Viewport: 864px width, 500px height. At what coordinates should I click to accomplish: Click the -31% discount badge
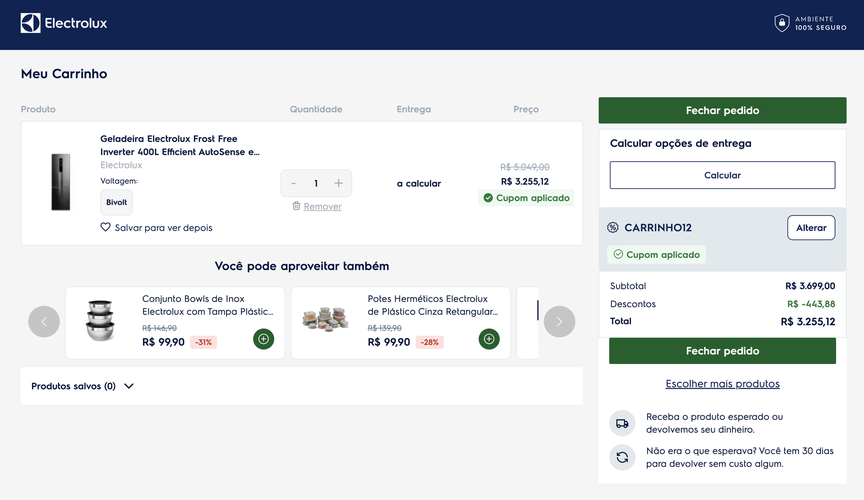204,342
